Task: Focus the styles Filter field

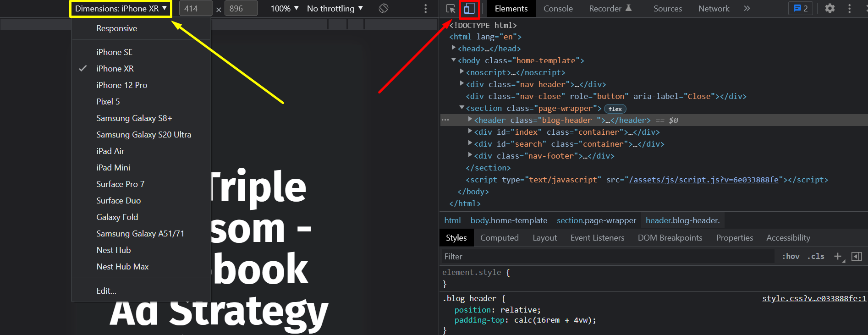Action: (x=608, y=257)
